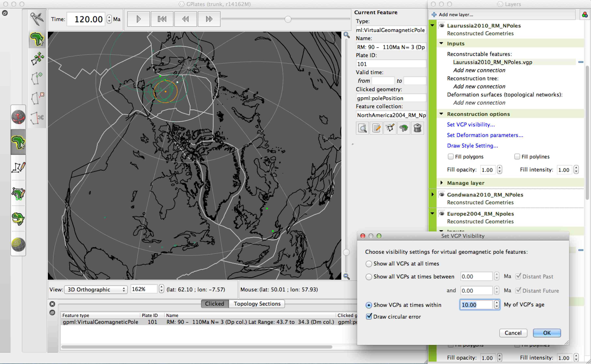
Task: Click the time slider handle
Action: 288,19
